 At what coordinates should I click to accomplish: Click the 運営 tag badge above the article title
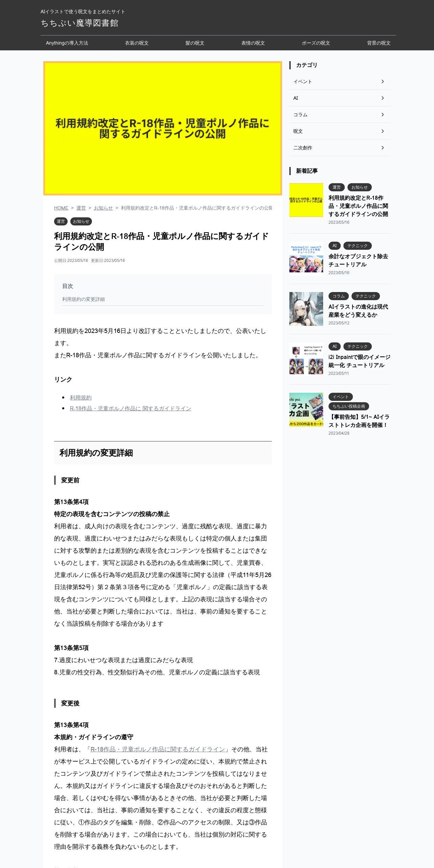click(x=61, y=221)
